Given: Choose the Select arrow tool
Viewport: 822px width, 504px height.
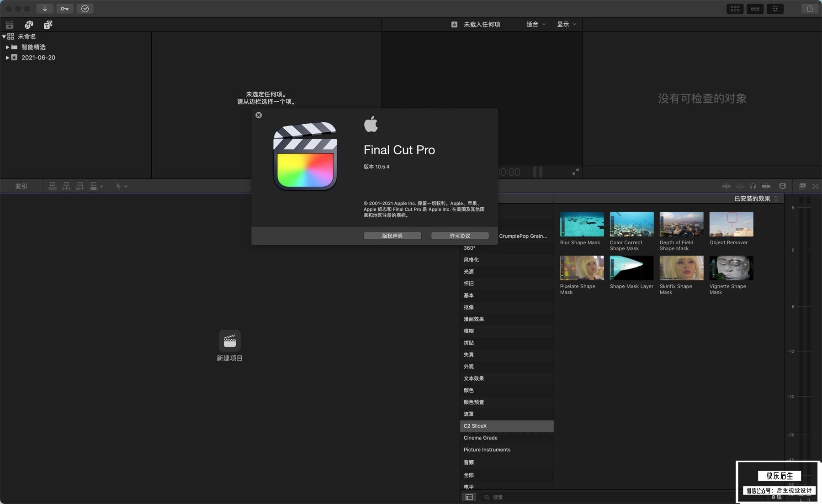Looking at the screenshot, I should click(118, 186).
